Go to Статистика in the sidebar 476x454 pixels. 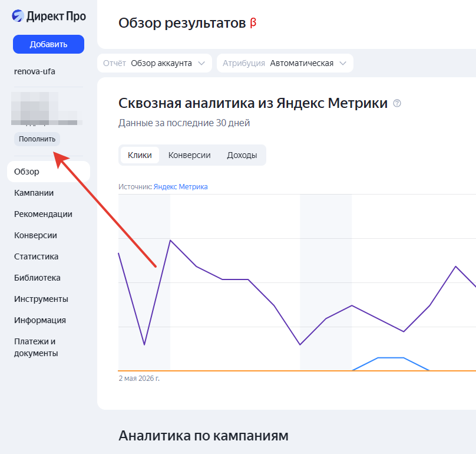pyautogui.click(x=36, y=257)
